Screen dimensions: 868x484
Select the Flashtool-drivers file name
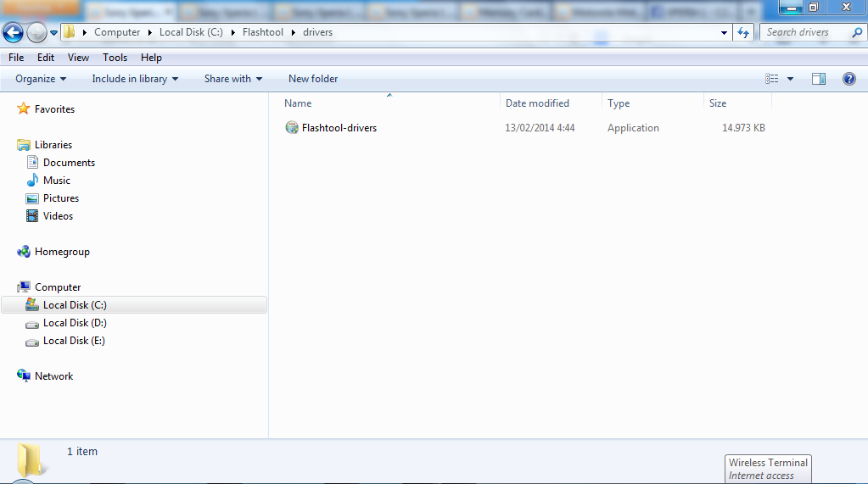pos(339,128)
